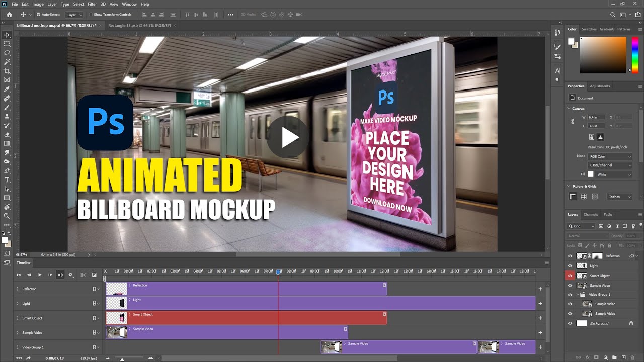Click the timeline playhead marker
The width and height of the screenshot is (644, 362).
[278, 272]
